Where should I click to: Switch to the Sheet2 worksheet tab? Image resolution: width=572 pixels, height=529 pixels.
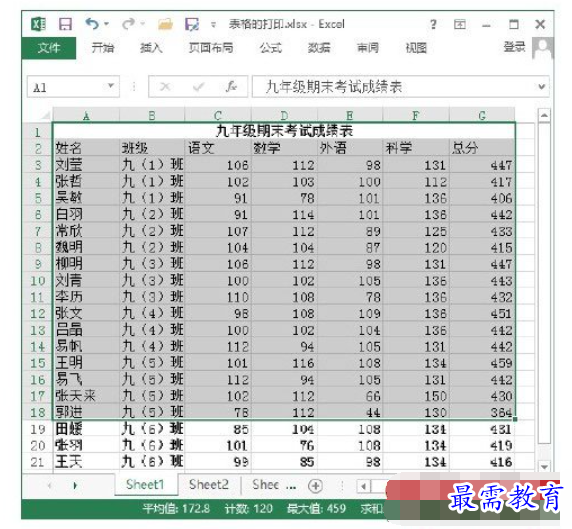(209, 484)
